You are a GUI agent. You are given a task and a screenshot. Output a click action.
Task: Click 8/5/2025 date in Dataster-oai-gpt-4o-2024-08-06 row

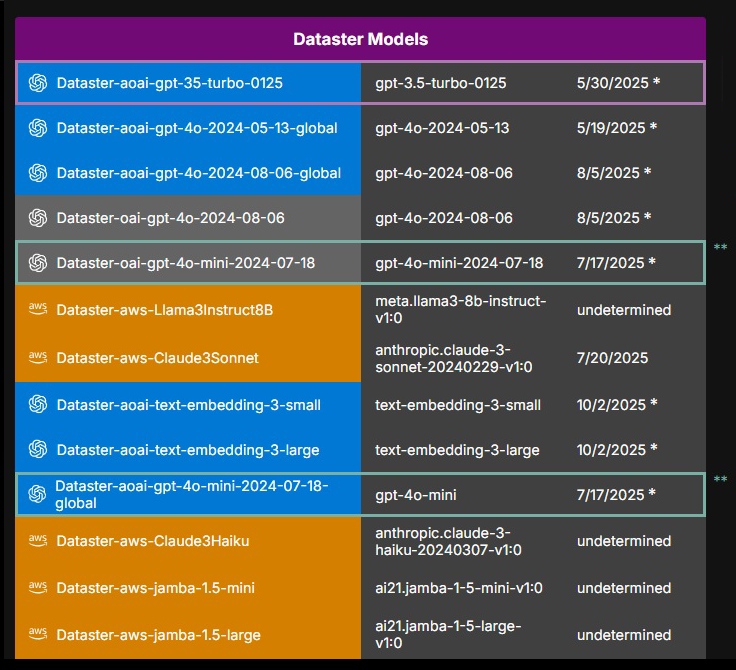click(x=613, y=218)
